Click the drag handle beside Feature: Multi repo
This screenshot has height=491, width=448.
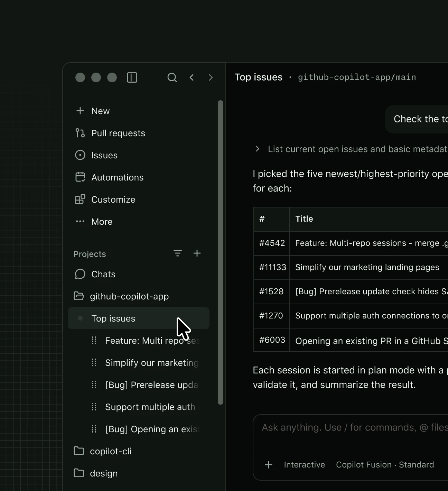[x=94, y=341]
